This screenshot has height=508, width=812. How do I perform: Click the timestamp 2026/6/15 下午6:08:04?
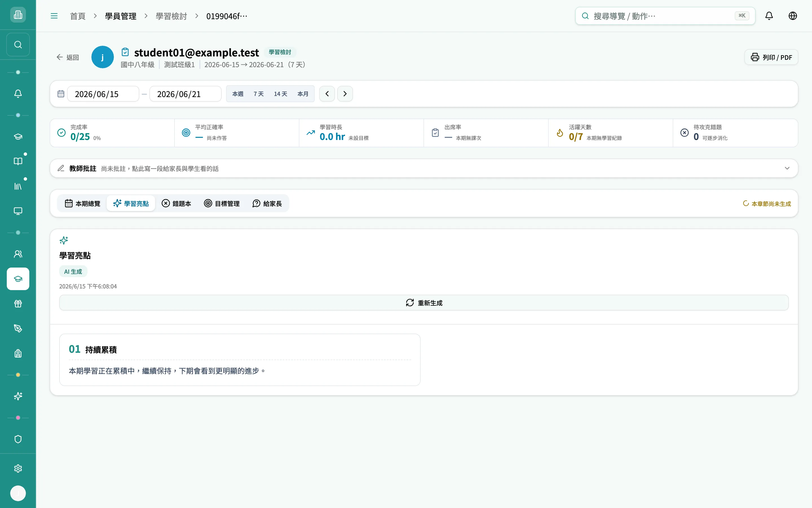(88, 286)
